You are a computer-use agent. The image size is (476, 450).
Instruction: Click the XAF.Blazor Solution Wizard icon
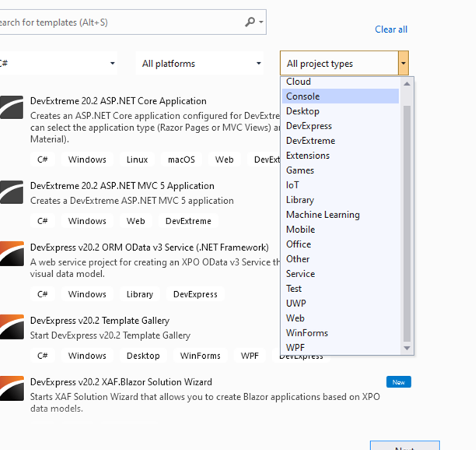pyautogui.click(x=12, y=388)
